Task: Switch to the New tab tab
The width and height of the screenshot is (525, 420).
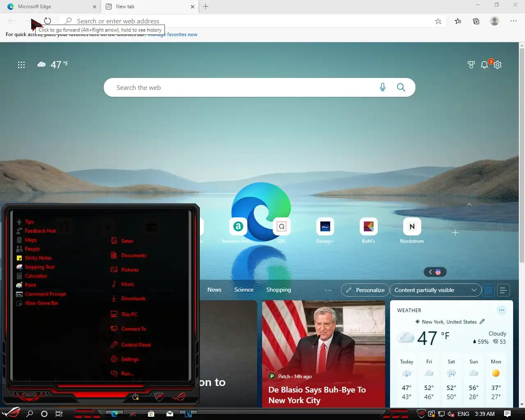Action: click(x=150, y=7)
